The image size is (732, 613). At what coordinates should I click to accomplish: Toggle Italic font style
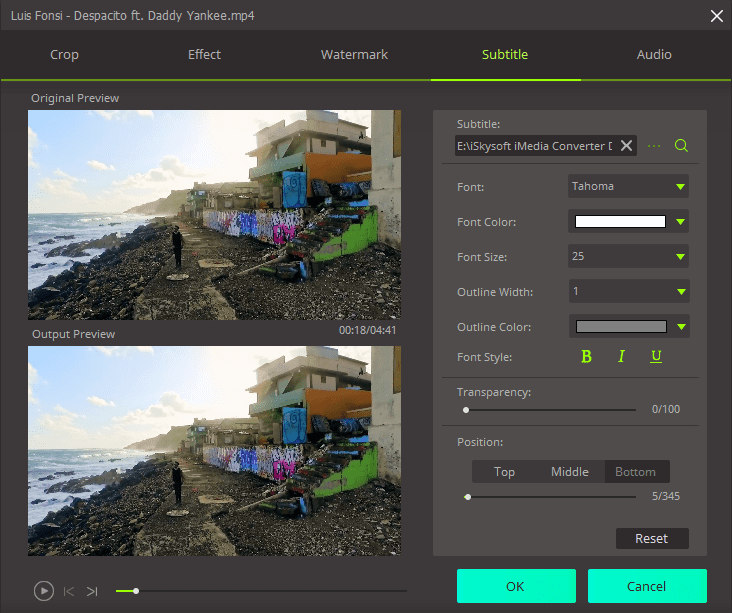[621, 357]
